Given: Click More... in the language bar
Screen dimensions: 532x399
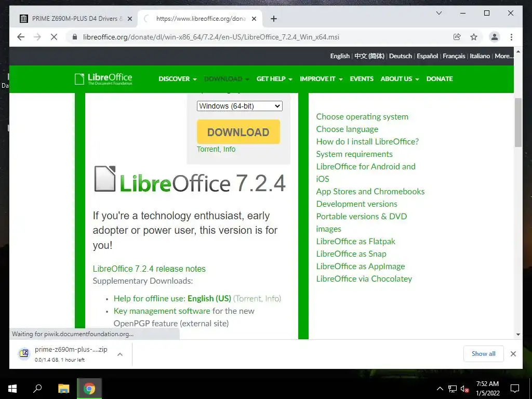Looking at the screenshot, I should coord(504,56).
